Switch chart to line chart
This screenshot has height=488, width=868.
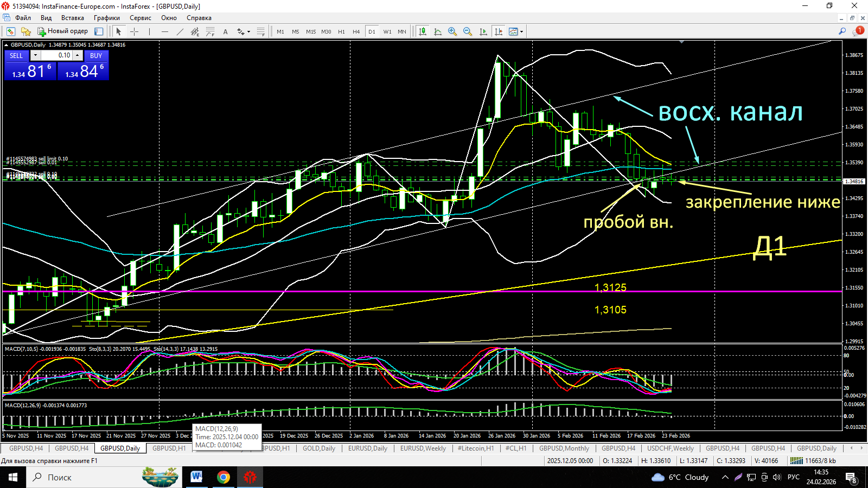(x=437, y=31)
